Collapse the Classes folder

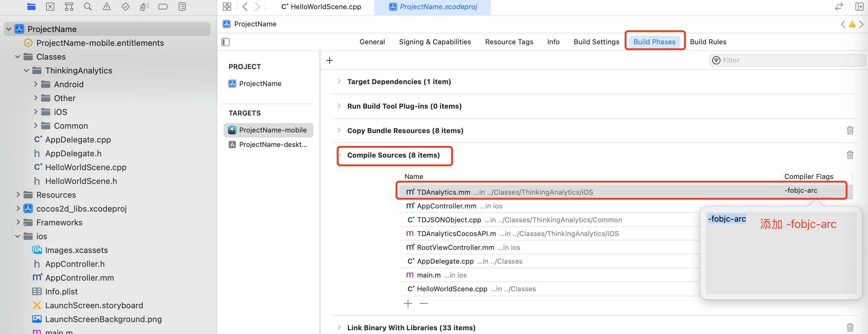[18, 57]
